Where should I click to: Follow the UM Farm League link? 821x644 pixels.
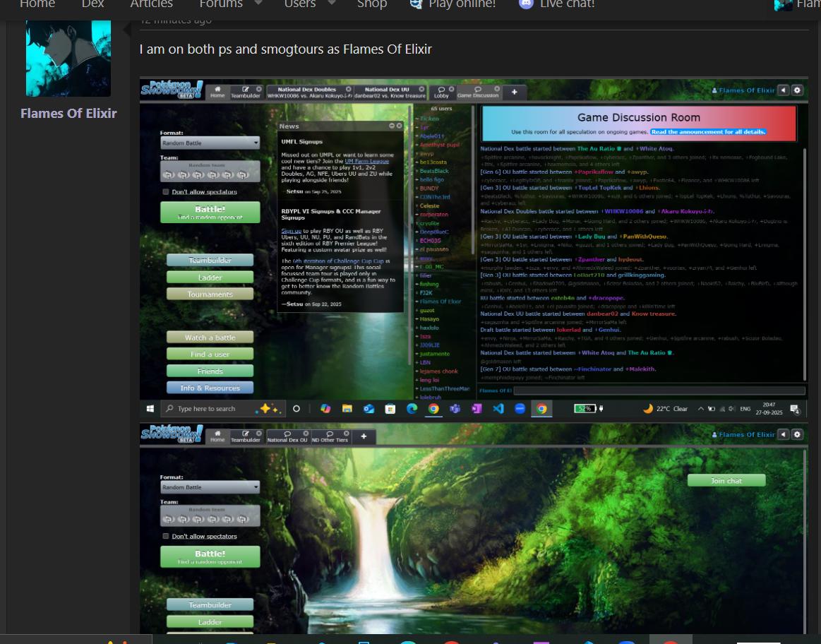366,161
